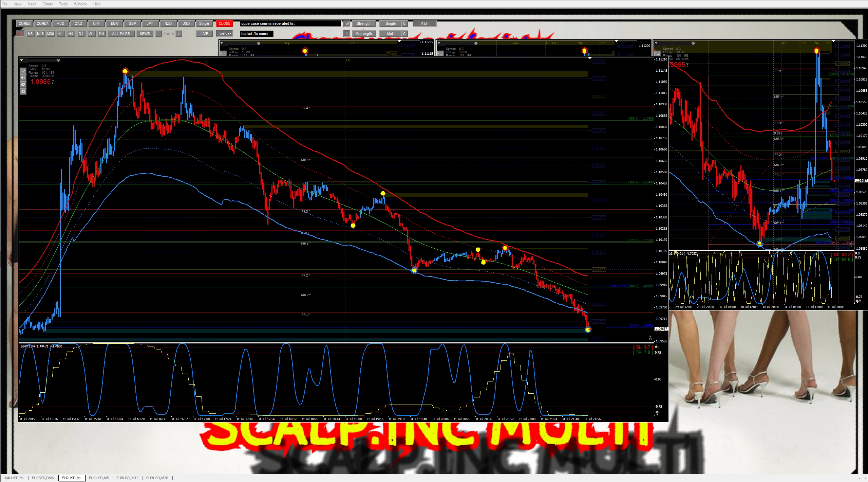The height and width of the screenshot is (482, 868).
Task: Click the smiley icon in the chart behind CLOSE button
Action: (259, 43)
